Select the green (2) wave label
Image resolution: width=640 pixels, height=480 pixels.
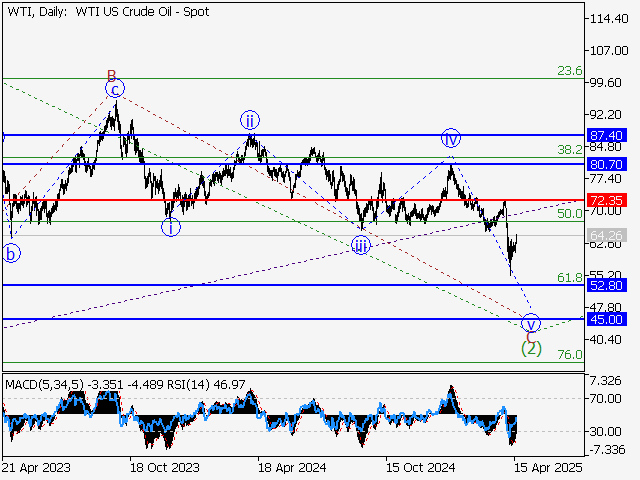pyautogui.click(x=532, y=349)
